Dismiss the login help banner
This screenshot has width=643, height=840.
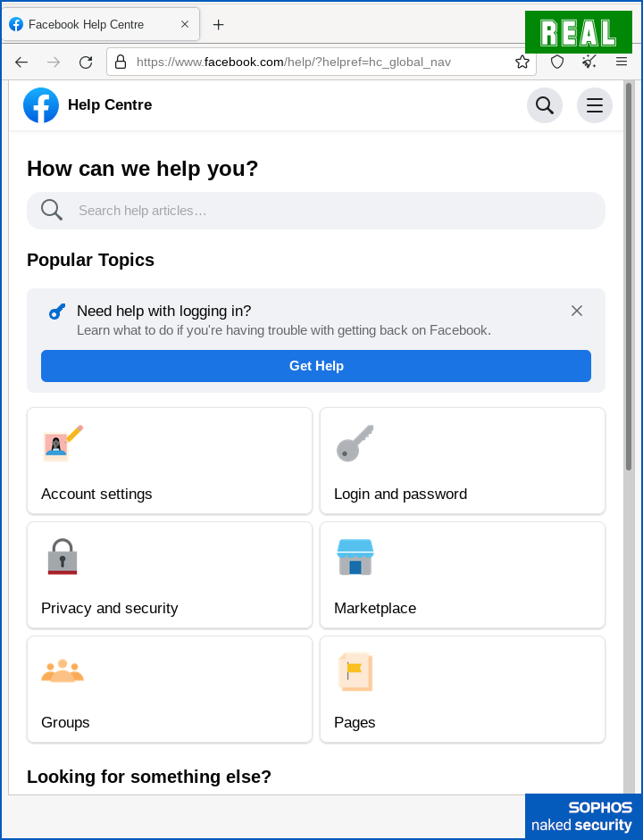coord(577,311)
